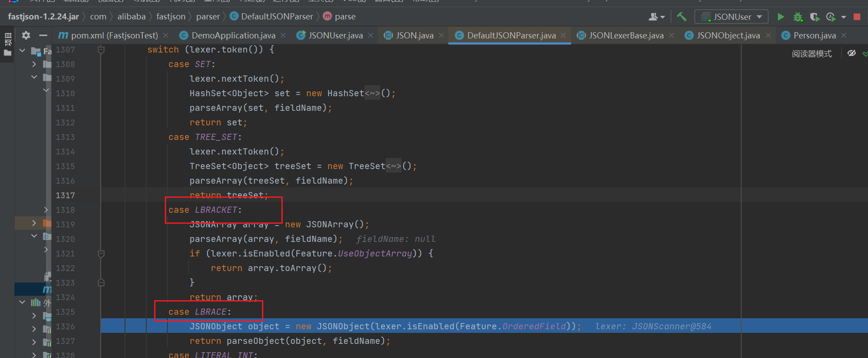Screen dimensions: 868x358
Task: Click the TreeSet<~> folded diamond at line 1315
Action: pyautogui.click(x=394, y=166)
